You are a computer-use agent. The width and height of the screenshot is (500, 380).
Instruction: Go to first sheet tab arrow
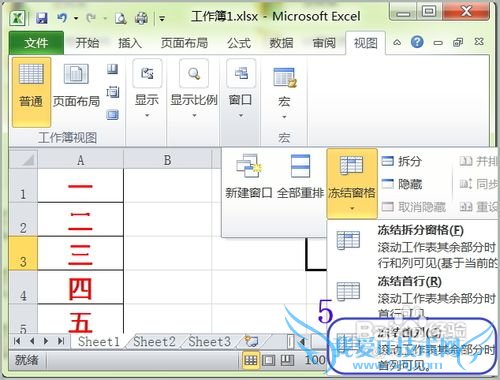pyautogui.click(x=17, y=341)
